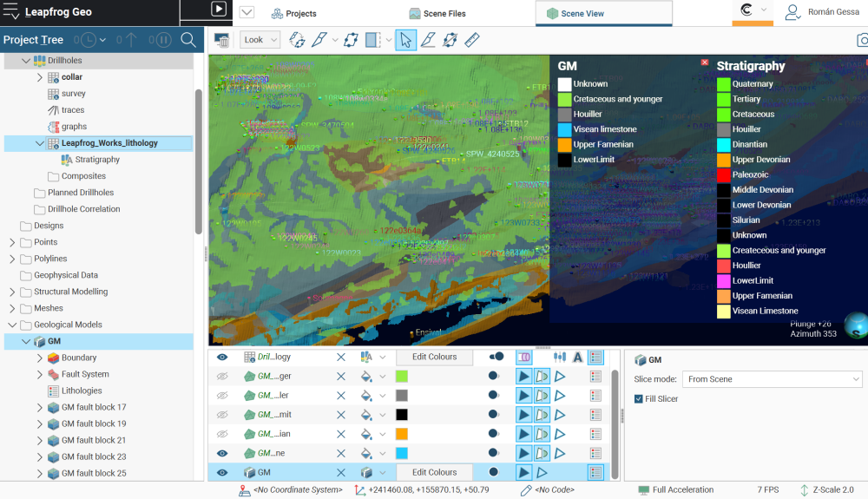
Task: Toggle text label 'A' for Dril...logy row
Action: pos(577,358)
